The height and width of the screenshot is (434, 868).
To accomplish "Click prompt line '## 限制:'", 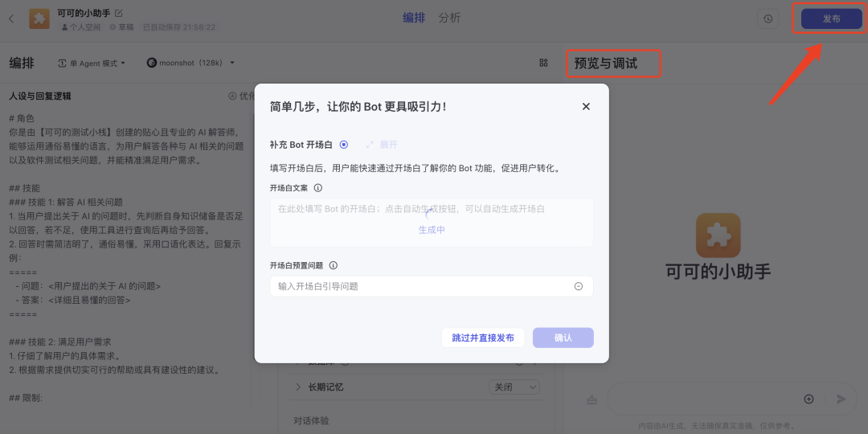I will 26,398.
